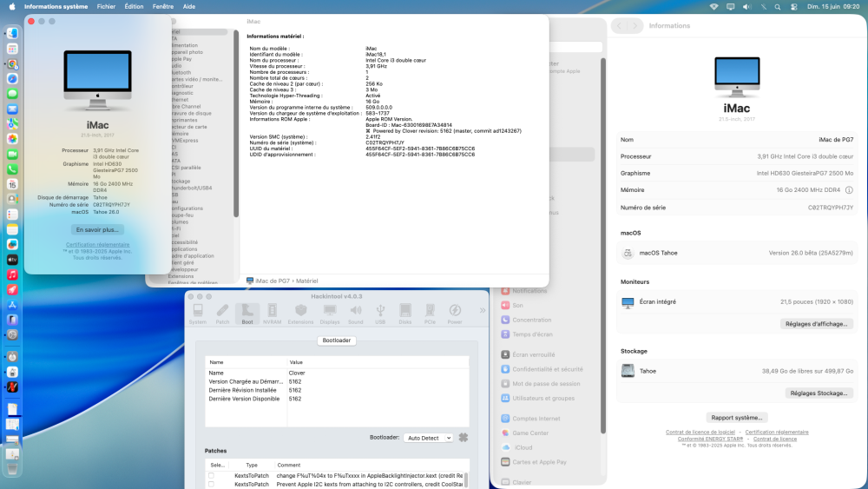
Task: Open the NVRAM tab in Hackintool
Action: coord(272,314)
